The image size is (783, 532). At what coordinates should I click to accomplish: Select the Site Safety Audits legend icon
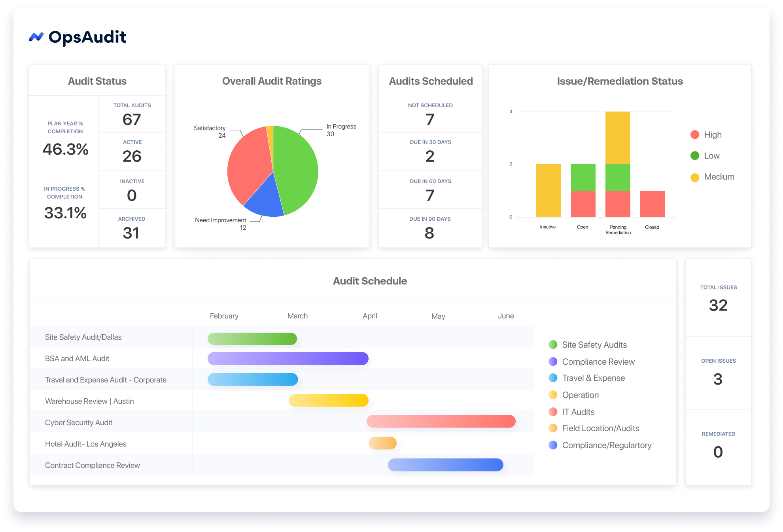pos(553,345)
